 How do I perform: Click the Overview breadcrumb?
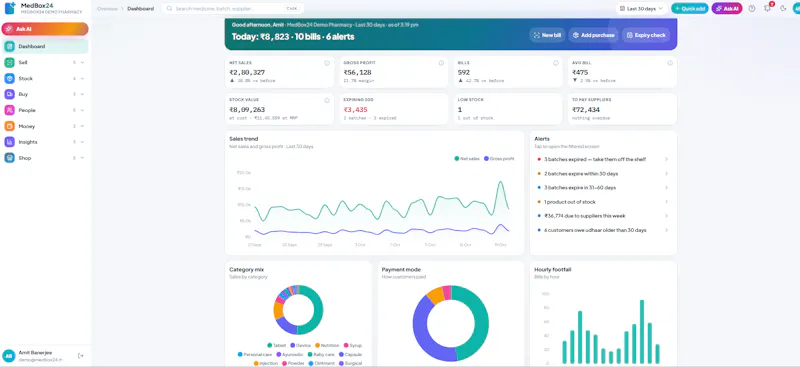107,9
